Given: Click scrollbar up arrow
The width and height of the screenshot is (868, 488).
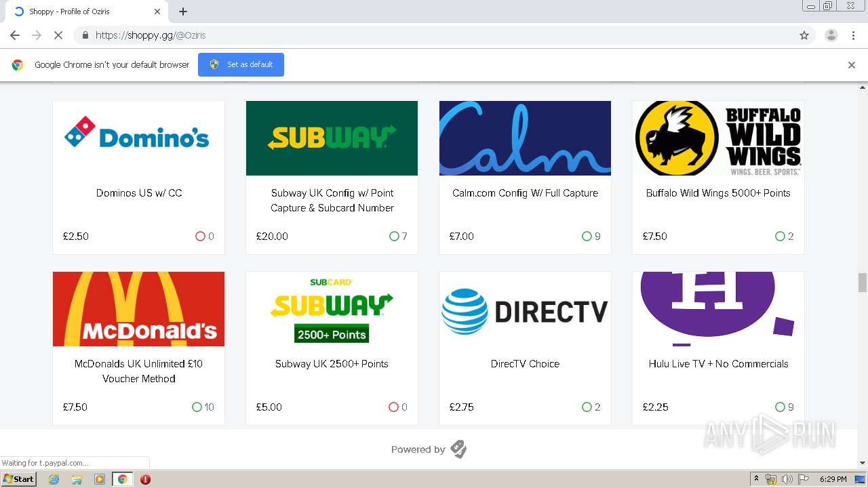Looking at the screenshot, I should pyautogui.click(x=863, y=87).
